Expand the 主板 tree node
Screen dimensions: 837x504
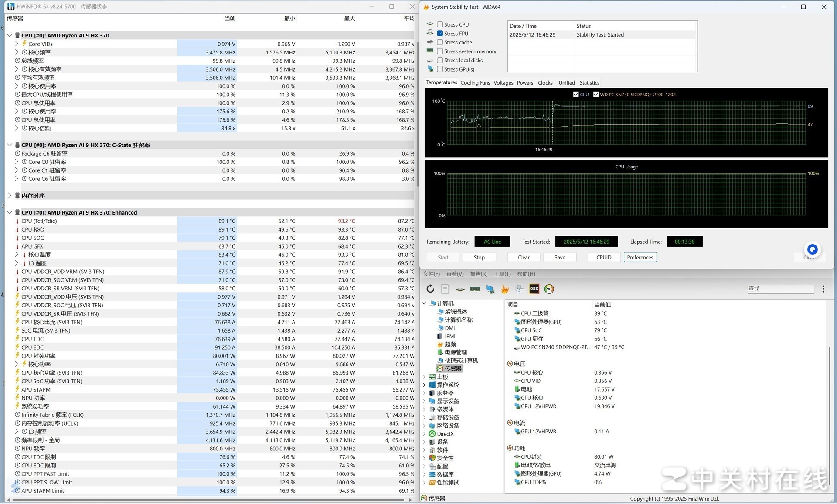point(425,377)
